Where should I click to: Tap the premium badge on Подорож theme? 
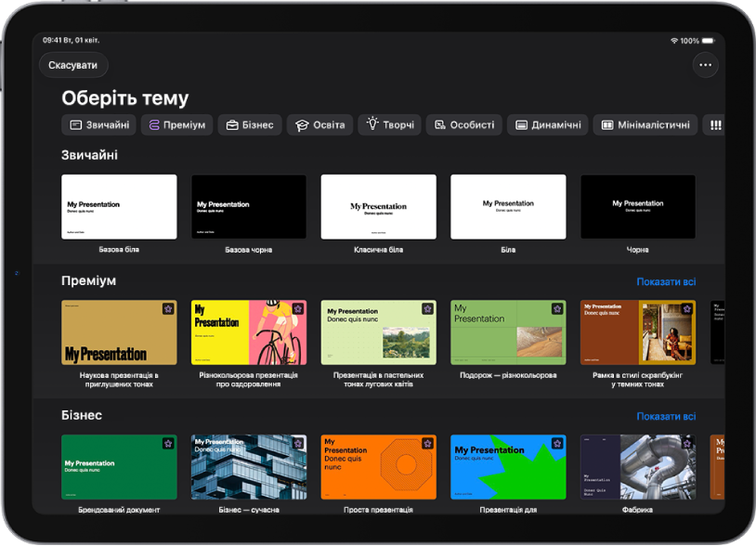557,309
